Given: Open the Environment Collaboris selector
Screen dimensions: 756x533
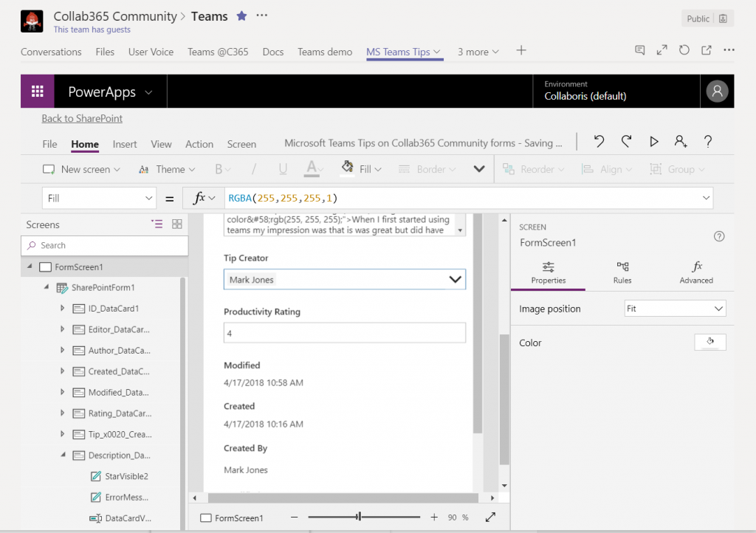Looking at the screenshot, I should click(616, 91).
